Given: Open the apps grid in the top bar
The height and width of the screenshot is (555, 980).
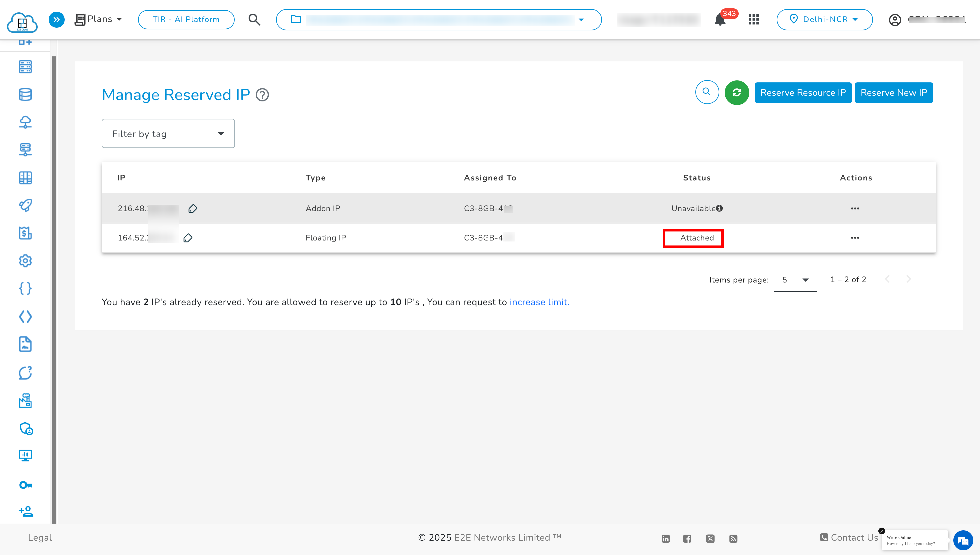Looking at the screenshot, I should (x=753, y=19).
